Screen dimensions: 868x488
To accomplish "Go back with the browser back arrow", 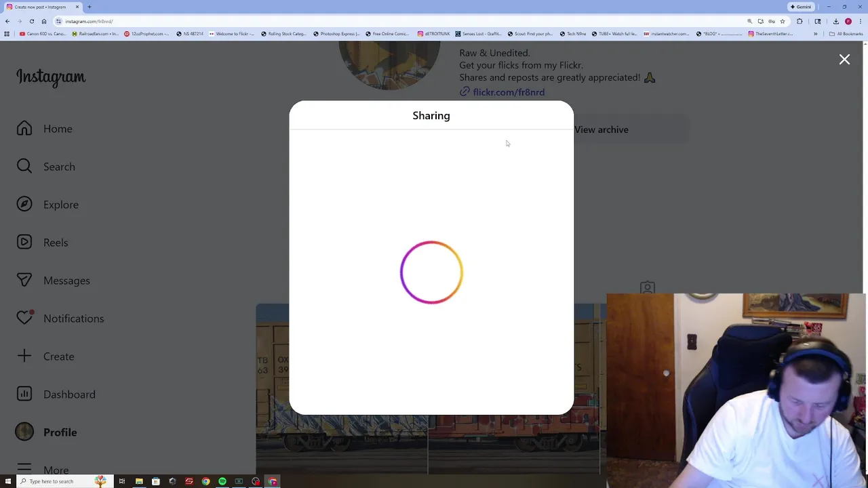I will pyautogui.click(x=7, y=21).
